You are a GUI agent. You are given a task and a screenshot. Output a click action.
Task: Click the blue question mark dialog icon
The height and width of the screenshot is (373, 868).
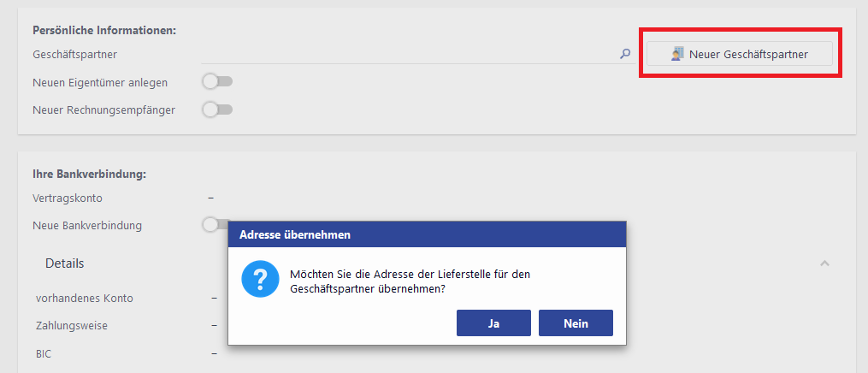point(259,280)
